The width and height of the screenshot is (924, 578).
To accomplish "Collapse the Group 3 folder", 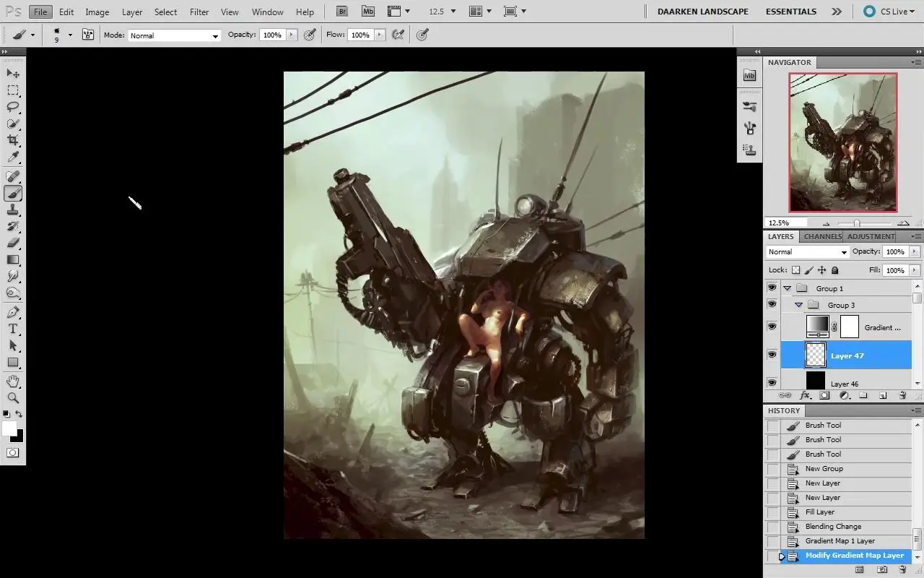I will click(x=798, y=305).
